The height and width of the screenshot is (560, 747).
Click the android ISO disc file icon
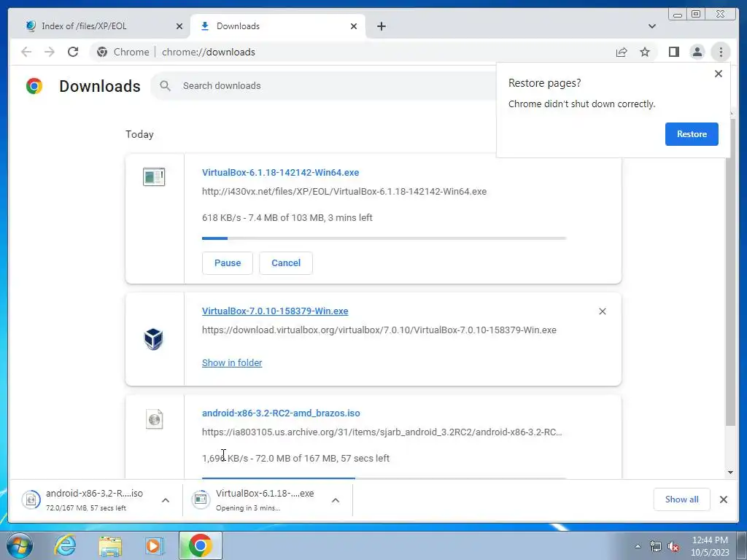point(154,419)
